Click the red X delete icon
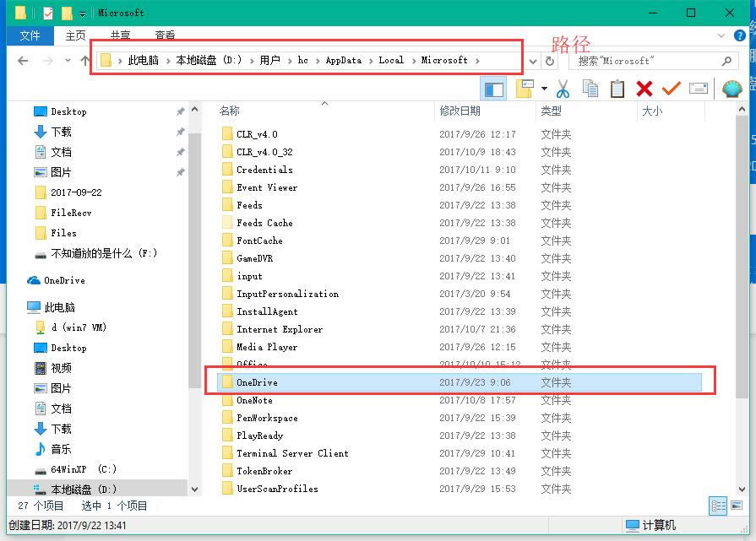Image resolution: width=756 pixels, height=541 pixels. 644,87
